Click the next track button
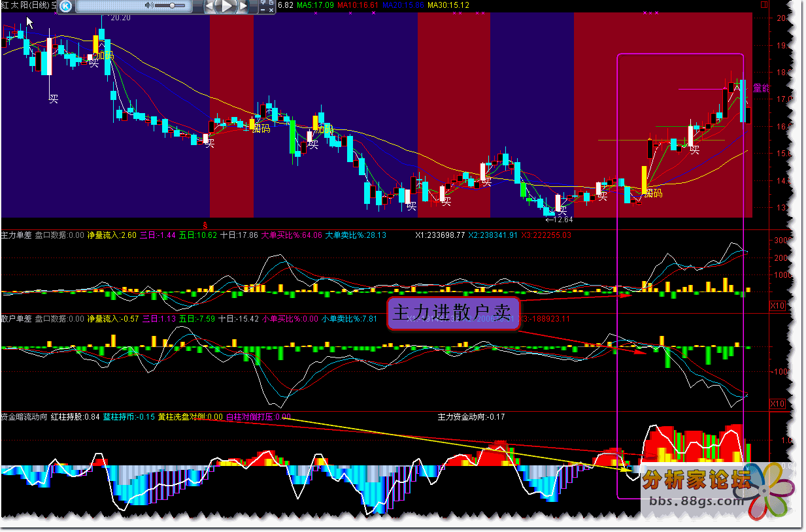 tap(242, 7)
